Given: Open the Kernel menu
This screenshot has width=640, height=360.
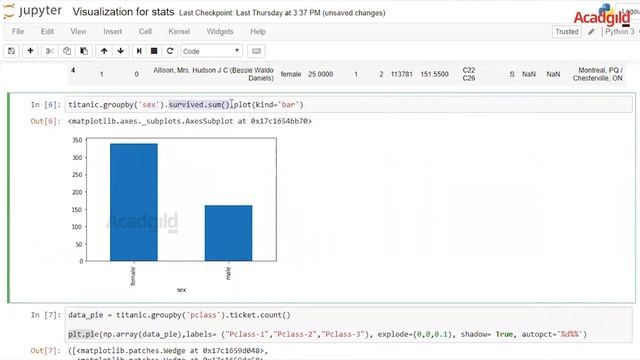Looking at the screenshot, I should (179, 31).
